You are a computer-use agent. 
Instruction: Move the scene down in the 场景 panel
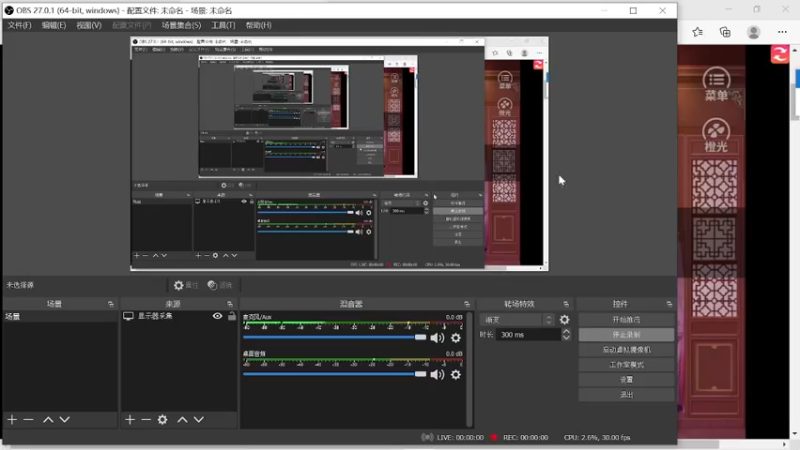point(64,419)
